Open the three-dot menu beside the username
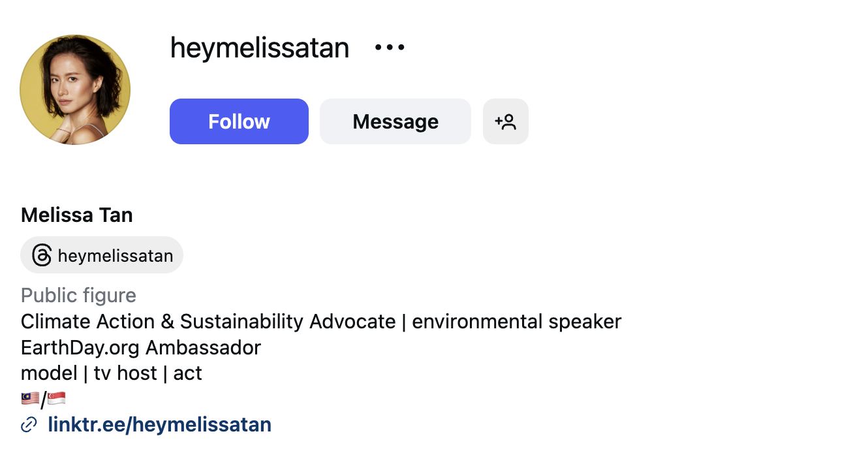 [388, 46]
